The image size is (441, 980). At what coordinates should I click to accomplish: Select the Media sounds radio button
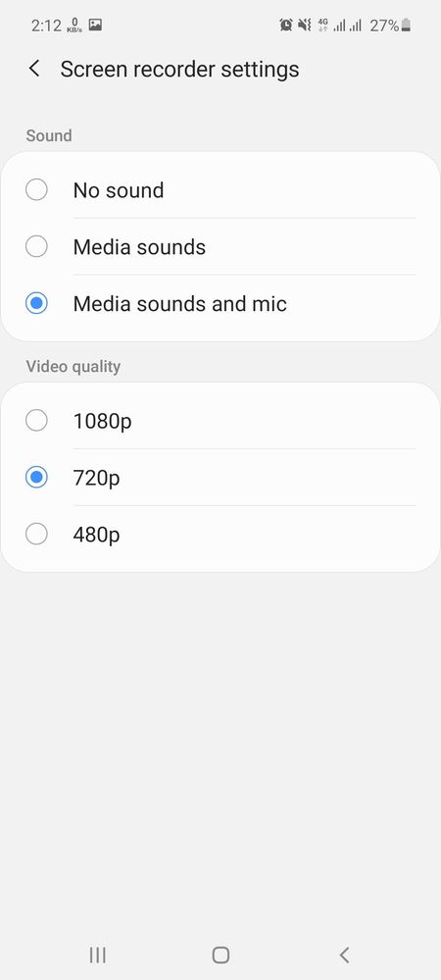click(36, 247)
